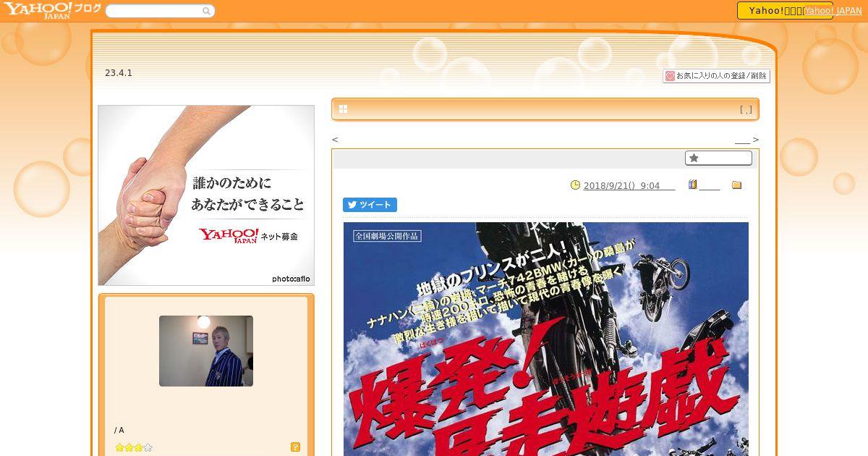Click the grid icon in the orange header

[343, 109]
